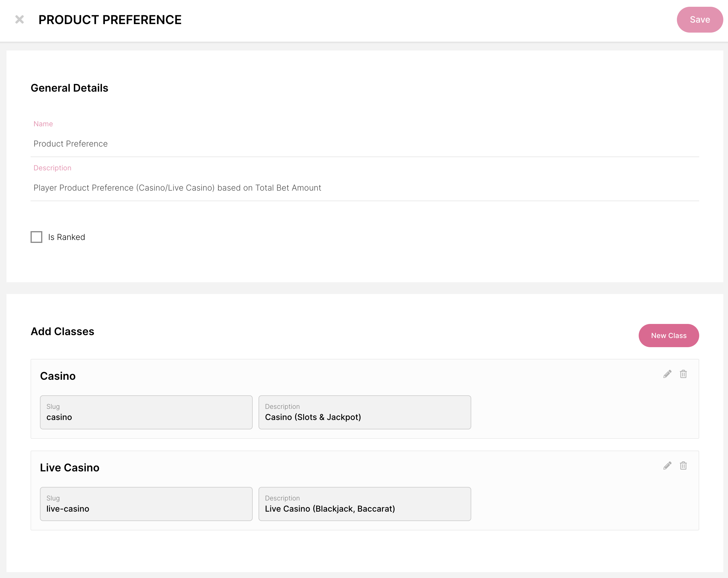Click the Save button

point(699,20)
